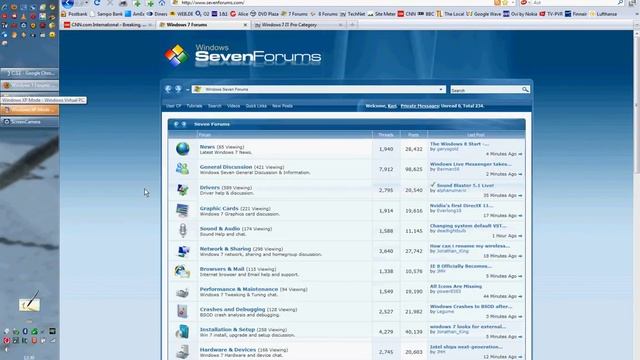The image size is (640, 360).
Task: Click the Seven Forums header forward arrow
Action: tap(184, 124)
